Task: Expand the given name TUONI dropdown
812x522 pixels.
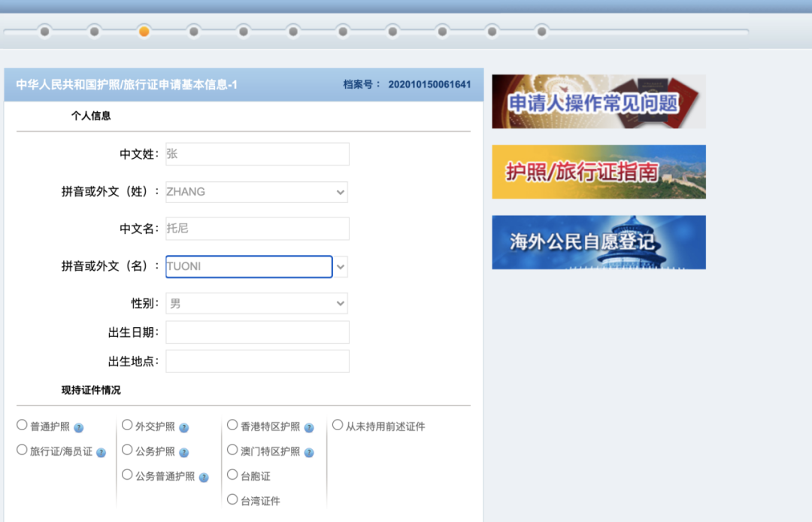Action: 339,266
